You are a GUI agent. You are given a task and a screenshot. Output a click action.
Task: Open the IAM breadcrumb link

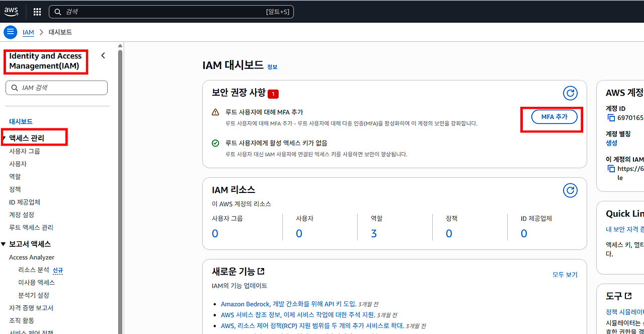(28, 32)
